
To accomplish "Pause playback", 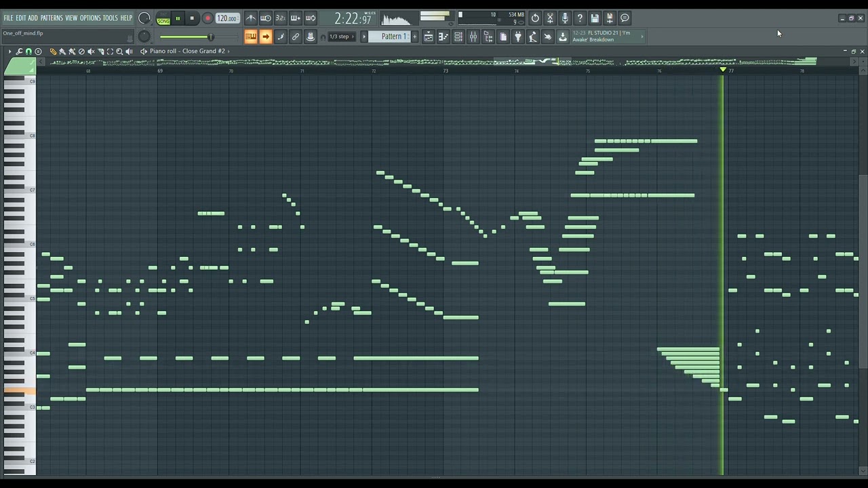I will pyautogui.click(x=178, y=18).
